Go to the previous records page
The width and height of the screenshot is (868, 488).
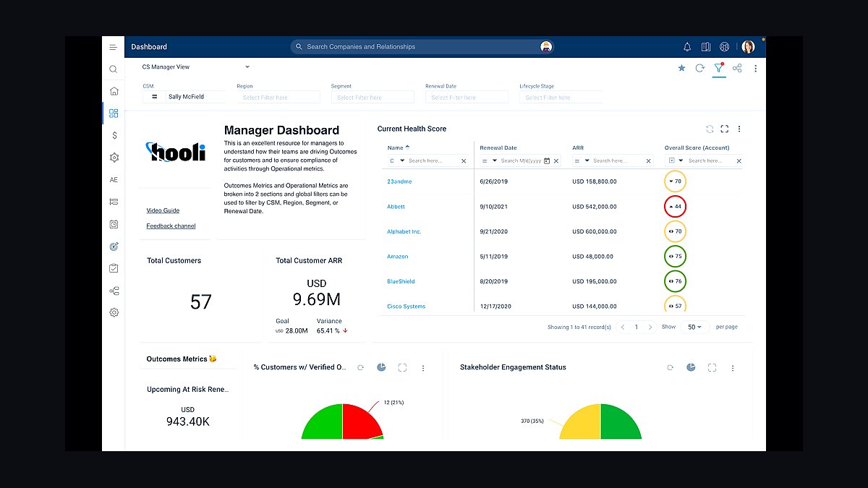pyautogui.click(x=623, y=327)
